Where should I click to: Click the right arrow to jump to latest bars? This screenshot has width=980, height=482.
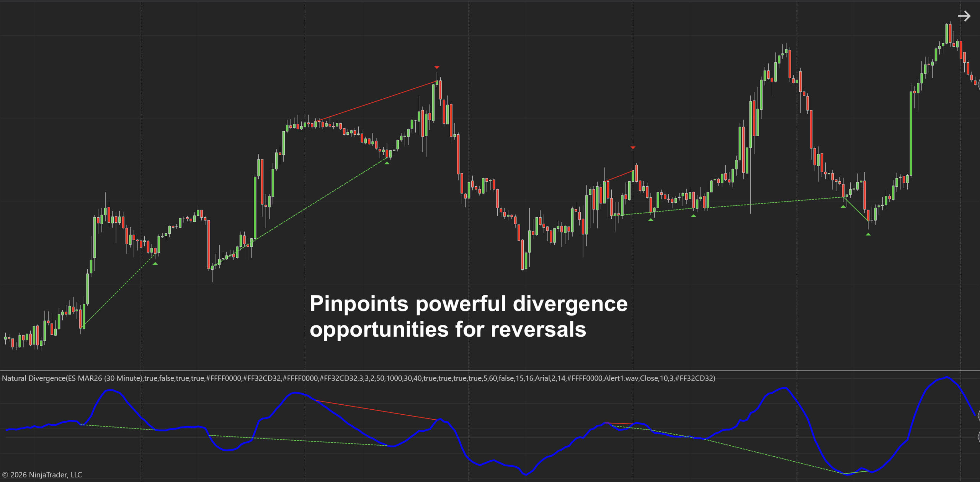tap(964, 16)
